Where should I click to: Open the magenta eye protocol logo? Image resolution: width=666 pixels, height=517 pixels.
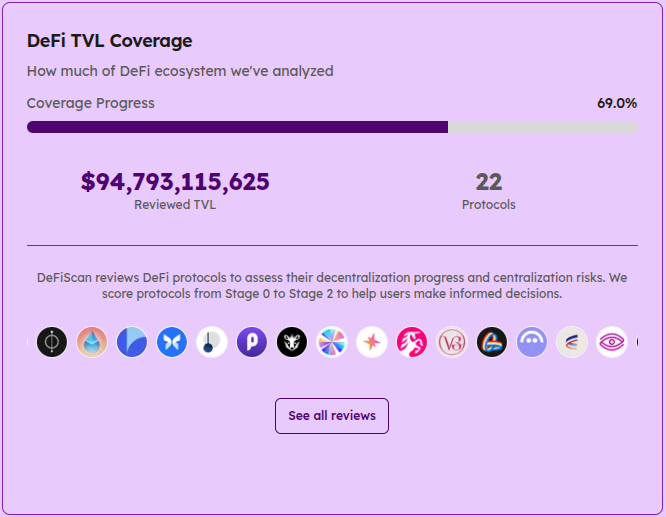click(612, 342)
